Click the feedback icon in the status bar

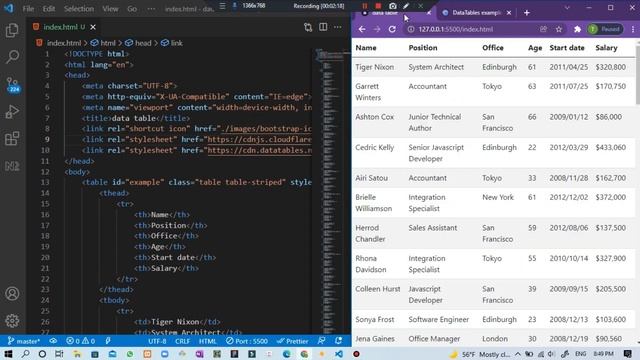(x=322, y=341)
